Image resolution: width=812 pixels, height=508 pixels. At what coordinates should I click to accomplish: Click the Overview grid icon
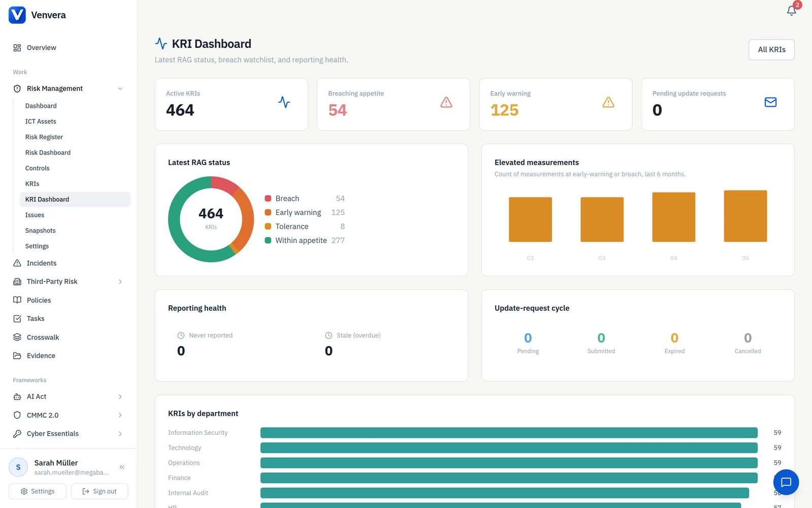coord(17,48)
